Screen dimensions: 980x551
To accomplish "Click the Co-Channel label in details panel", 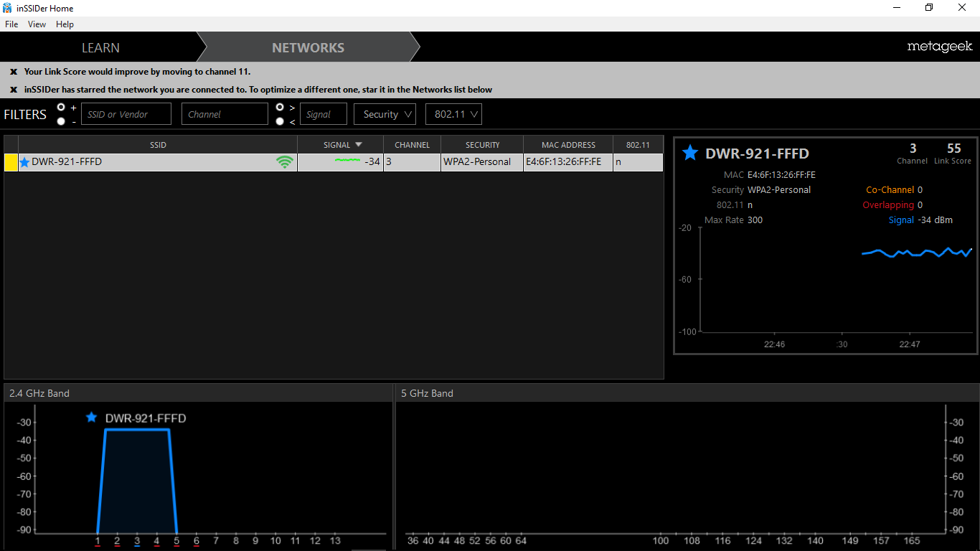I will point(890,190).
